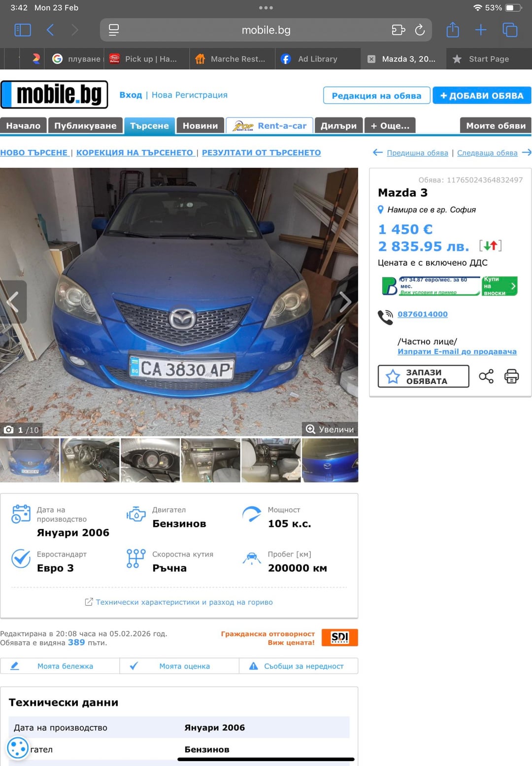532x766 pixels.
Task: Open the Купи на вноски installment offer
Action: pyautogui.click(x=499, y=286)
